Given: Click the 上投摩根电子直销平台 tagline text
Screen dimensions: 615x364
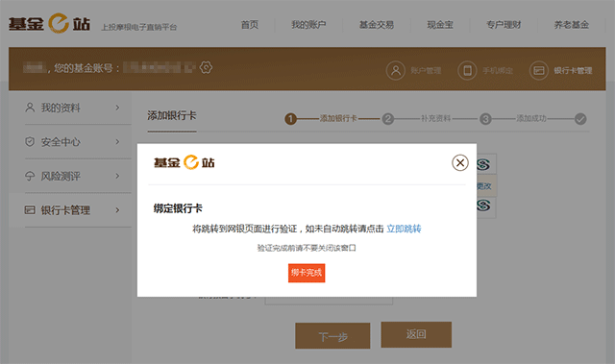Looking at the screenshot, I should point(139,27).
